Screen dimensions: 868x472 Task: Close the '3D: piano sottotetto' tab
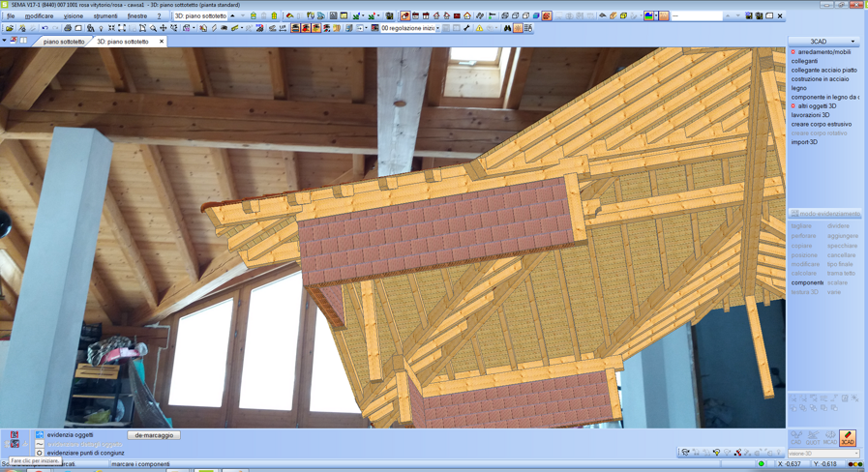pyautogui.click(x=162, y=42)
